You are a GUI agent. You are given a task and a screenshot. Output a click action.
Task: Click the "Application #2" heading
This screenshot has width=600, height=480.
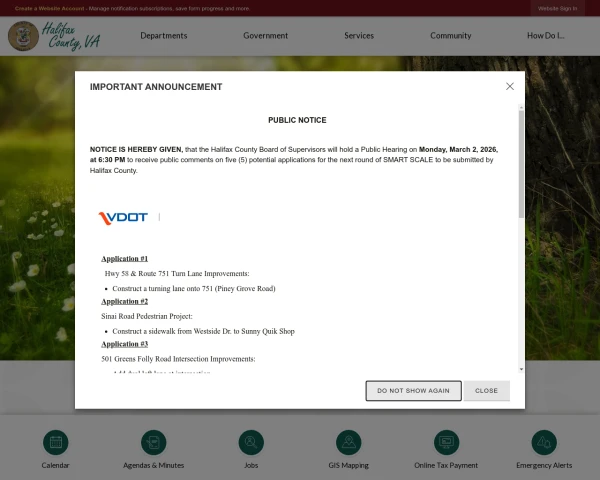(124, 302)
